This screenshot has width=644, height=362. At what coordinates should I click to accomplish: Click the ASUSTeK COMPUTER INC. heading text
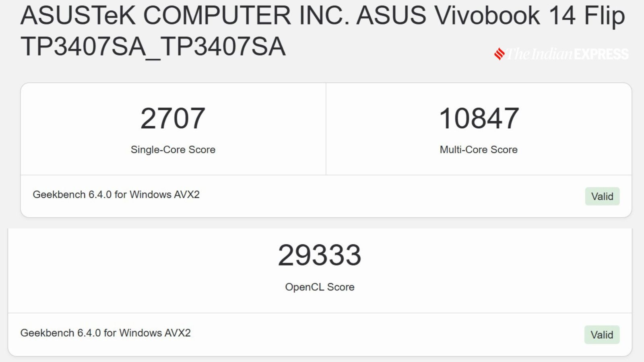(x=185, y=15)
